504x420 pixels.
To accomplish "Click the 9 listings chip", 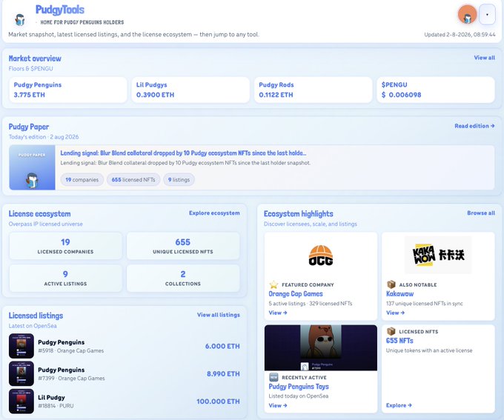I will 179,180.
